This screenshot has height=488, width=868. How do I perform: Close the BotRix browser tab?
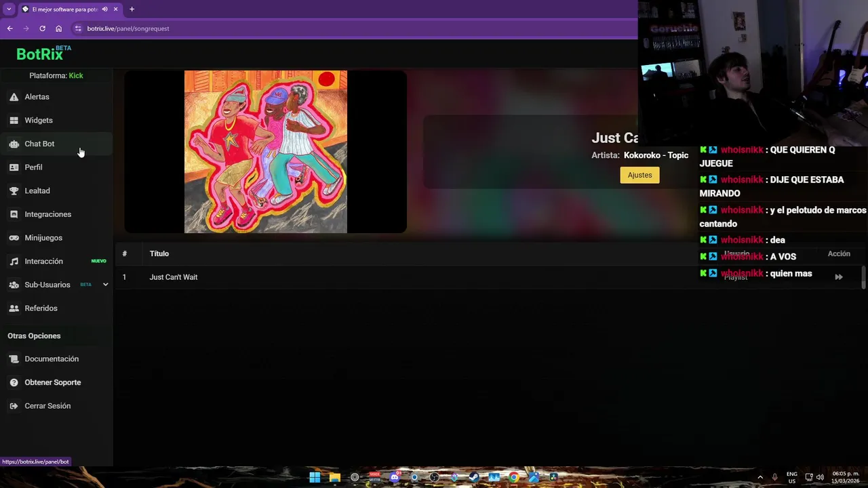click(x=115, y=9)
